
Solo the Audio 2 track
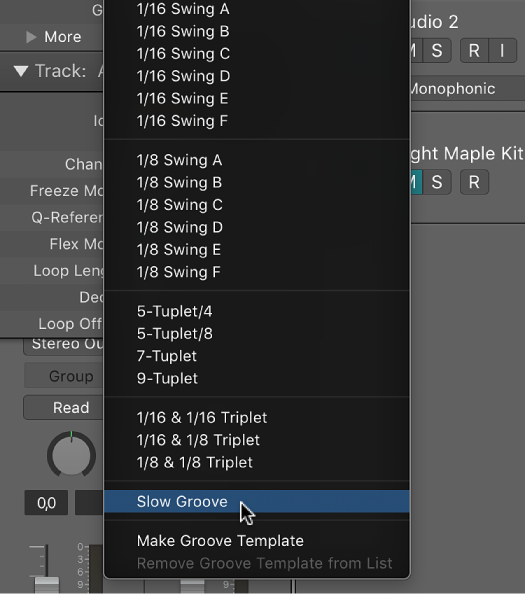437,50
